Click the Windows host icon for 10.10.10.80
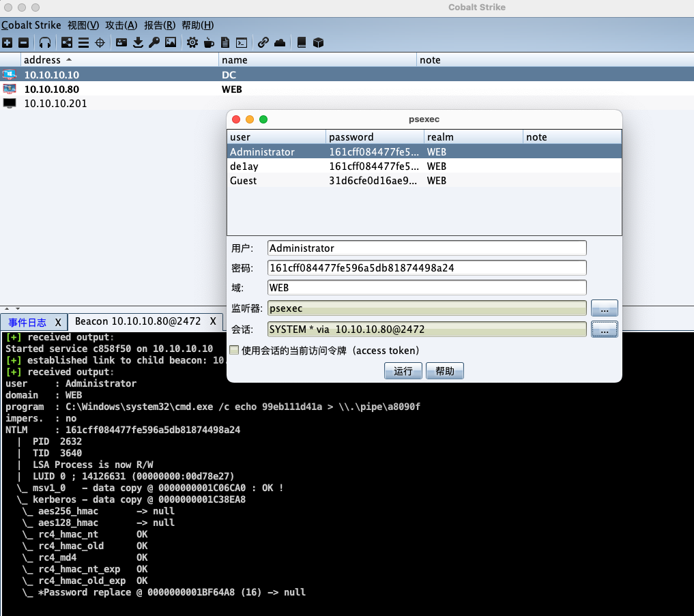 pos(10,89)
